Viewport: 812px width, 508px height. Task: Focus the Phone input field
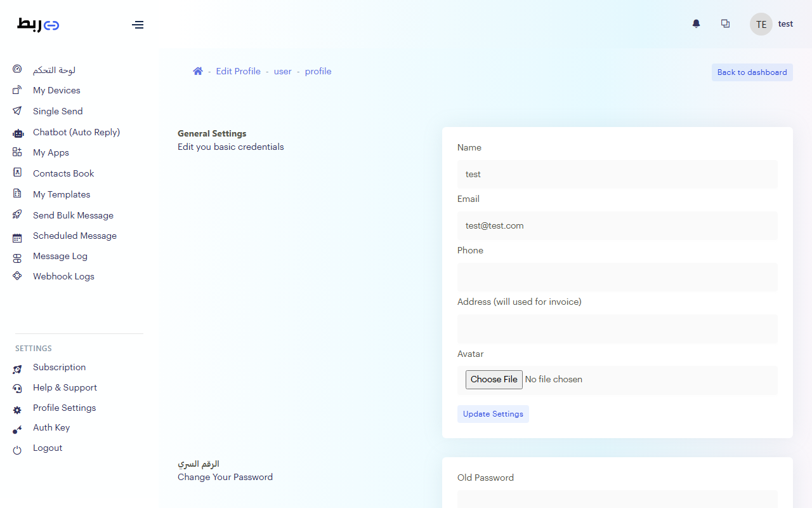point(617,277)
